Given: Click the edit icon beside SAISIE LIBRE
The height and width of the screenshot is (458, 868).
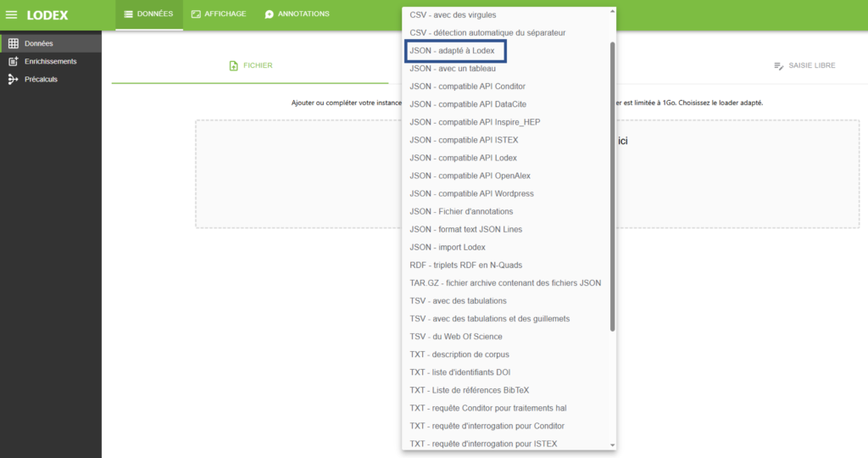Looking at the screenshot, I should pyautogui.click(x=778, y=66).
